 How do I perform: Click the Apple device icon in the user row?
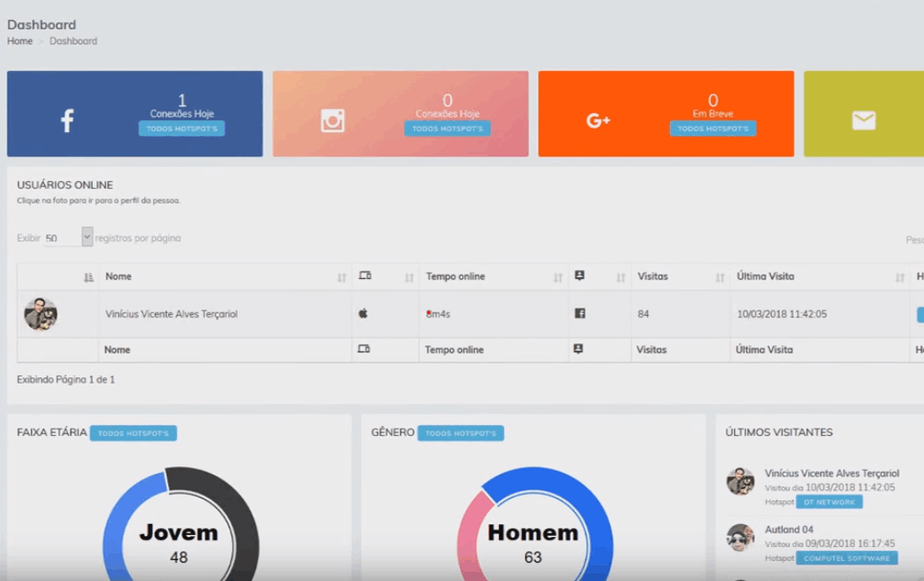363,314
